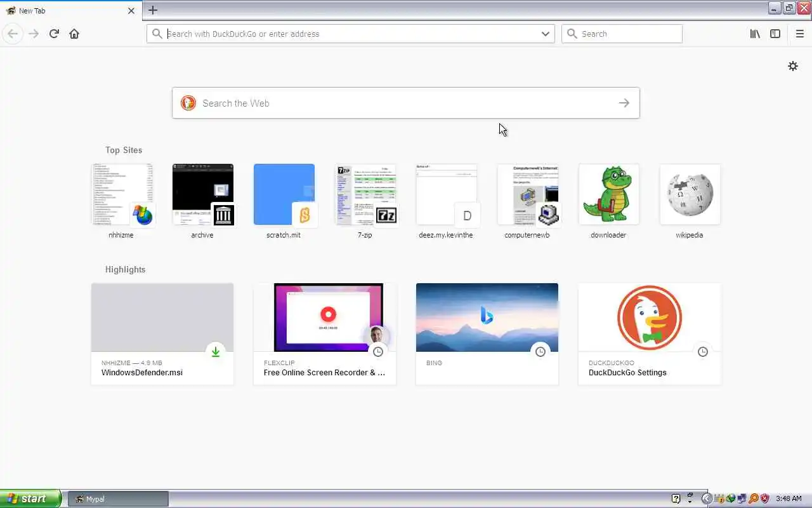Open the Windows start menu
This screenshot has width=812, height=508.
(x=30, y=498)
